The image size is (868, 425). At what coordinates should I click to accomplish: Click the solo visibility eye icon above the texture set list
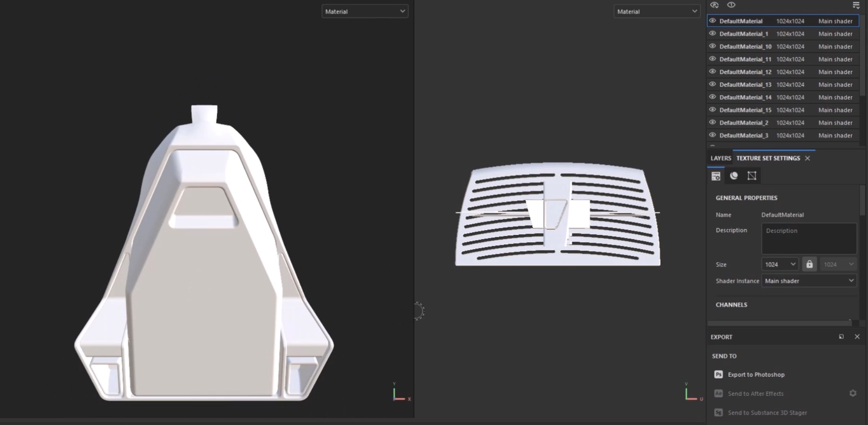click(731, 5)
